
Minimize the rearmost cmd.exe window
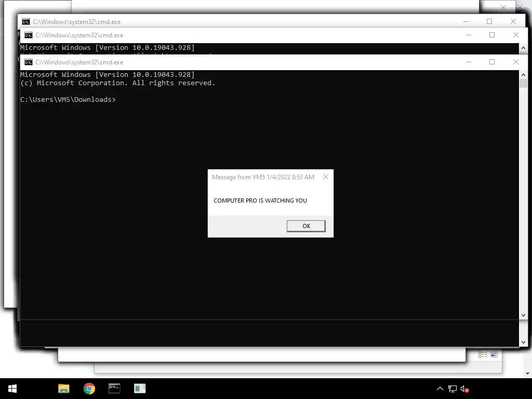(466, 21)
